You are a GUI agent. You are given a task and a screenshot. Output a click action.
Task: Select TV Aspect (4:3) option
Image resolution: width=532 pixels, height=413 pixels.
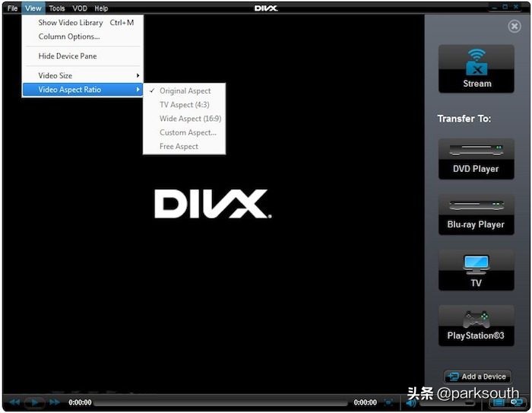tap(184, 105)
